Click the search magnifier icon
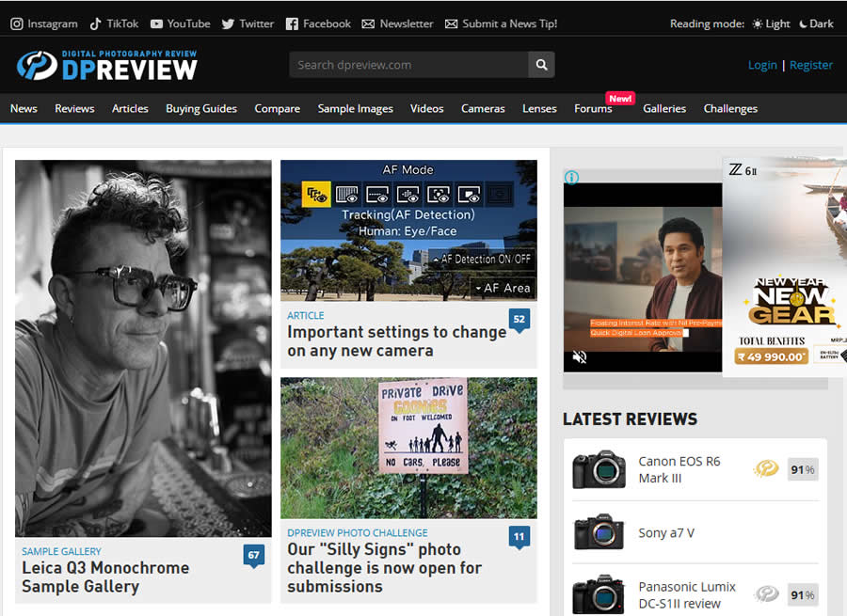This screenshot has height=616, width=847. pos(541,65)
